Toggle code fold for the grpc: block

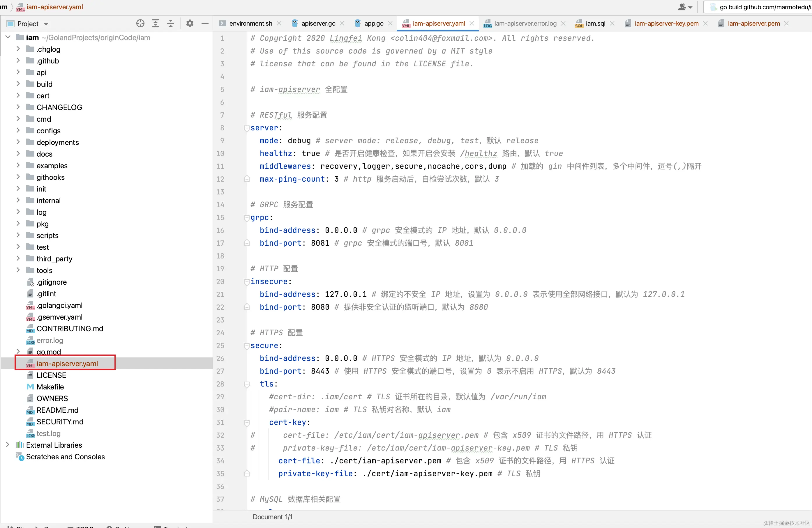click(247, 217)
